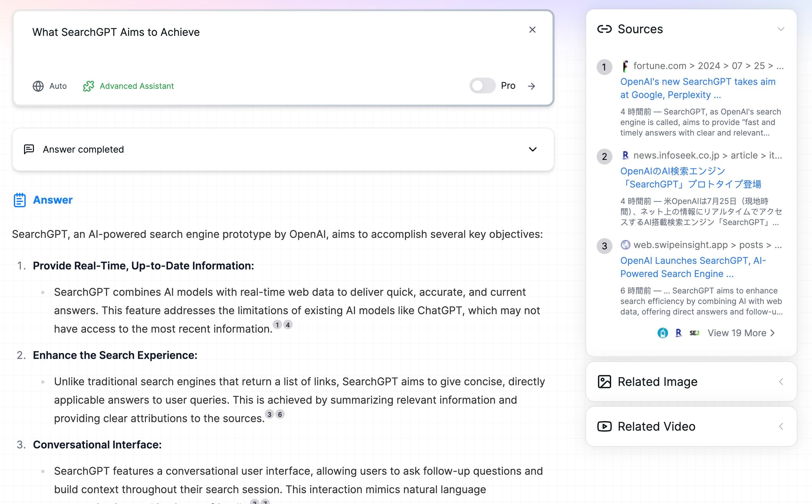This screenshot has width=812, height=504.
Task: Click the Sources link icon
Action: tap(604, 29)
